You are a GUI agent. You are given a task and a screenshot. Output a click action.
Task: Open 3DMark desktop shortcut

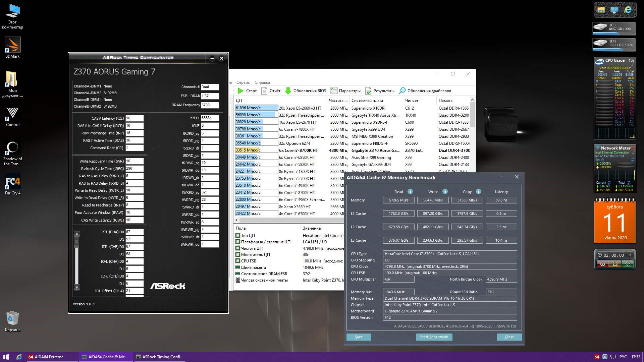click(12, 45)
